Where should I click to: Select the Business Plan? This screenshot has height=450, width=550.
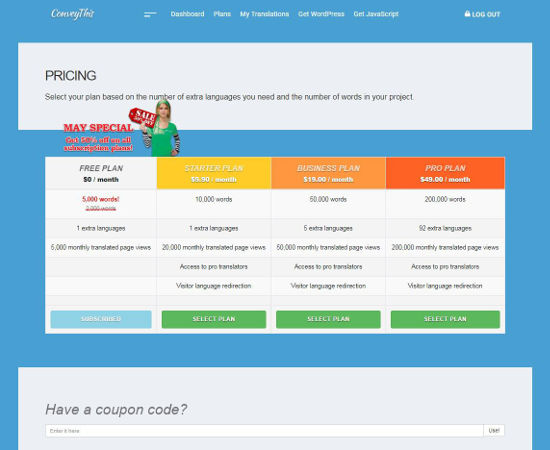(328, 319)
